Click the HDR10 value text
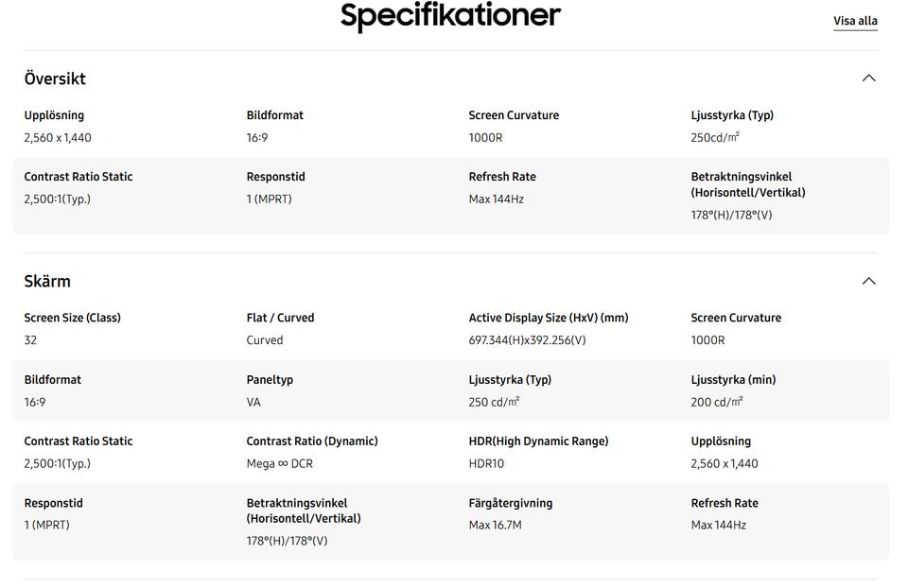Viewport: 908px width, 588px height. pos(488,463)
